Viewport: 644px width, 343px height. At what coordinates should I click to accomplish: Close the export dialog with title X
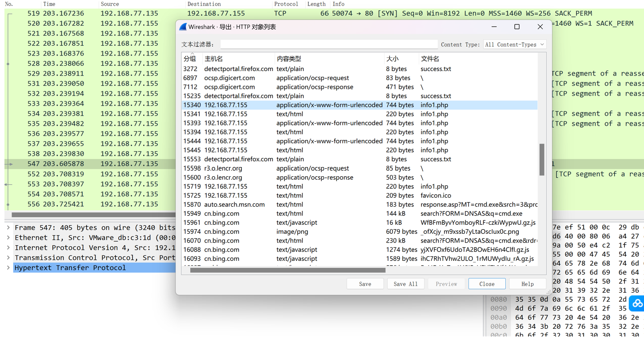click(540, 27)
